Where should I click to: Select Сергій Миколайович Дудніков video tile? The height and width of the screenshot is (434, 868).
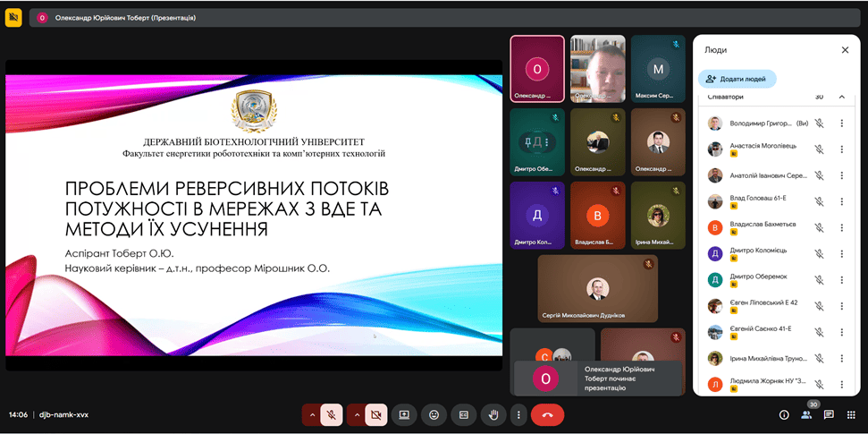click(x=597, y=288)
